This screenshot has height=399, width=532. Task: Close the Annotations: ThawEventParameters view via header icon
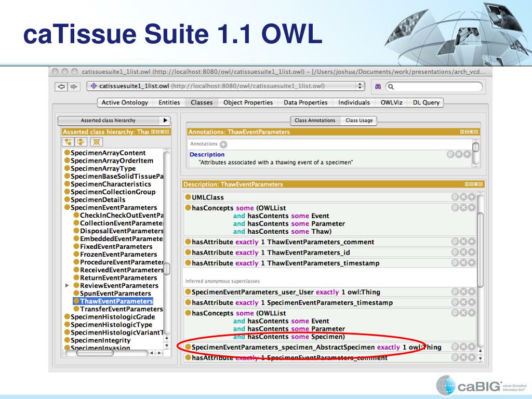(x=476, y=131)
